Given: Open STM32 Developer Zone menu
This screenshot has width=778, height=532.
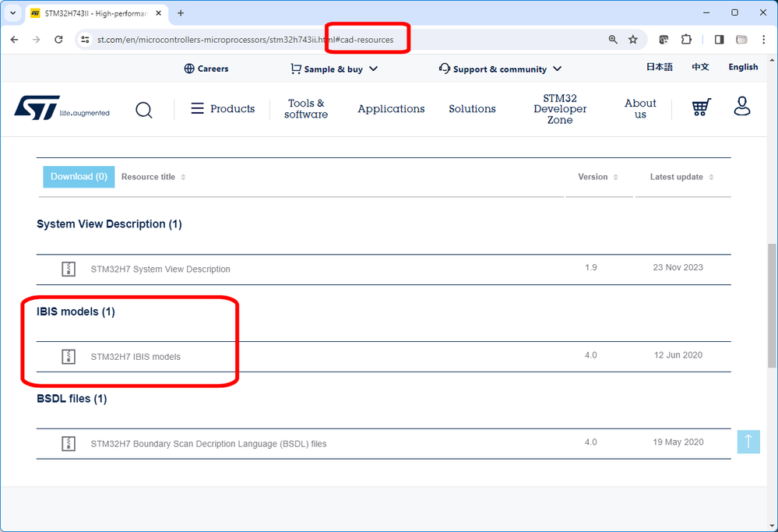Looking at the screenshot, I should point(560,109).
